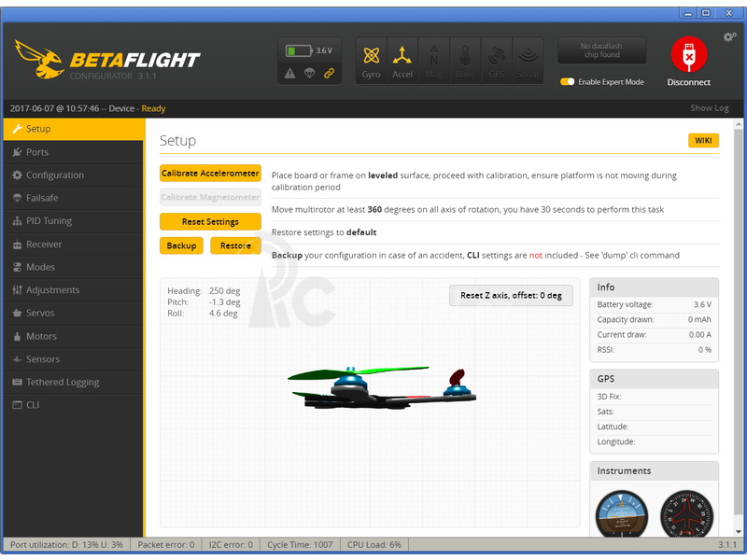This screenshot has height=560, width=747.
Task: Open the Motors tab
Action: [74, 336]
